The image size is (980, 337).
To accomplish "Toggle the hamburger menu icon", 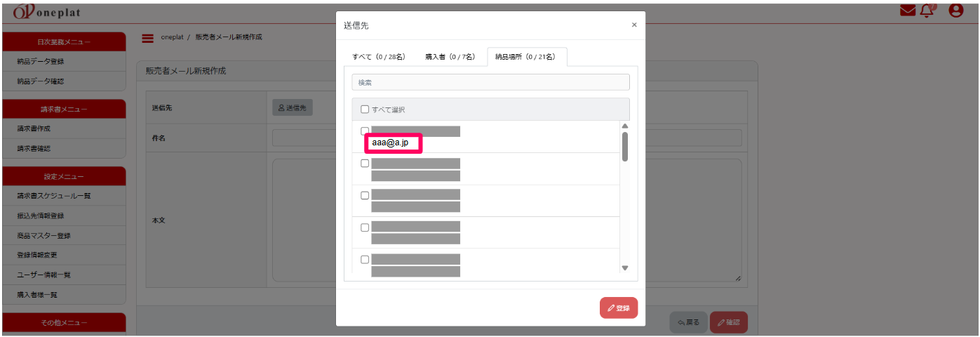I will point(148,38).
